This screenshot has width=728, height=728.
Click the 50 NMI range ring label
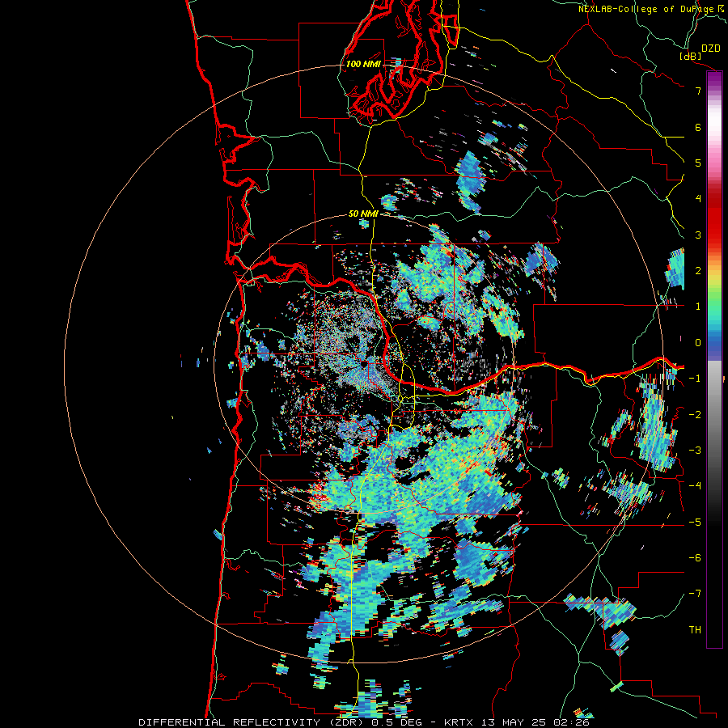[x=362, y=214]
